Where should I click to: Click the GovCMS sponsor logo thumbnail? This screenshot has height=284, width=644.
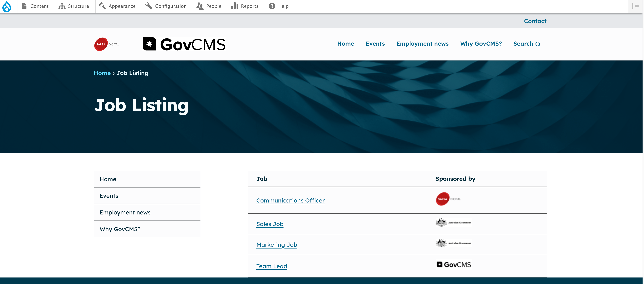(454, 265)
